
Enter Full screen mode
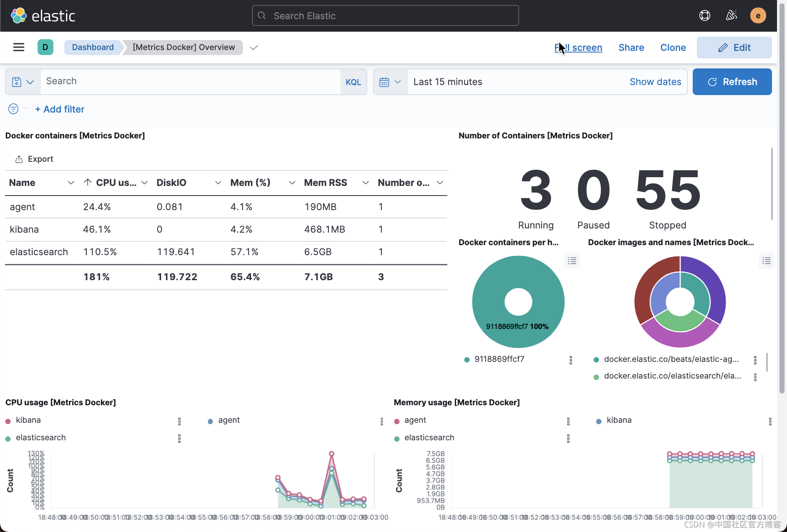coord(578,48)
